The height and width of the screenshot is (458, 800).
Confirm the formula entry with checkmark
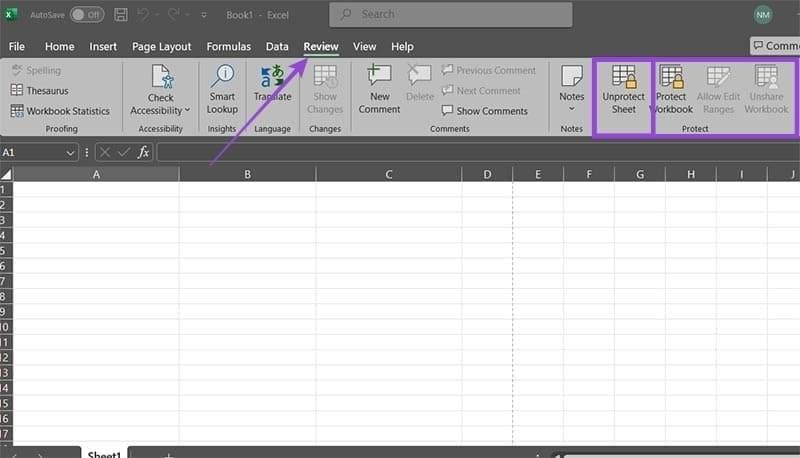click(x=123, y=152)
